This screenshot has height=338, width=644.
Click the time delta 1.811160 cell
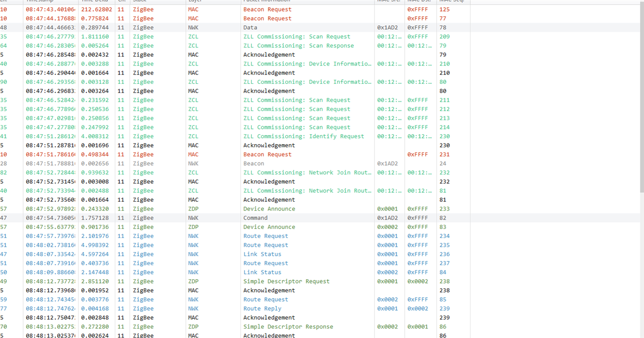tap(95, 37)
